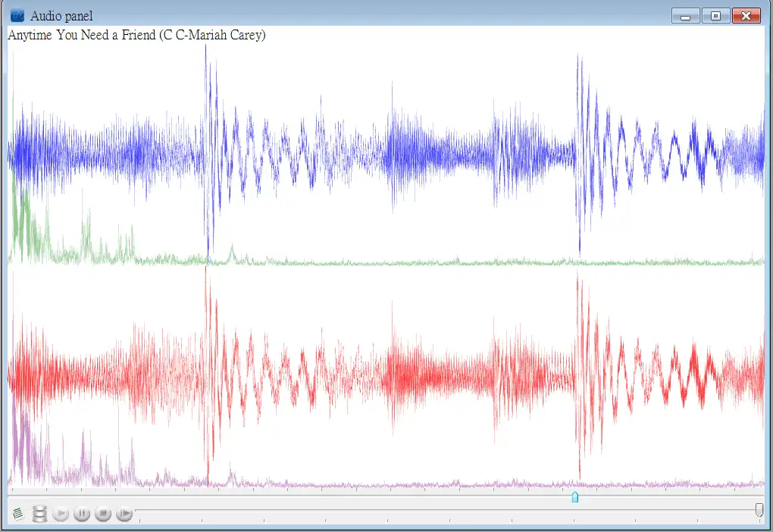Close the Audio panel window
The height and width of the screenshot is (532, 773).
point(746,16)
